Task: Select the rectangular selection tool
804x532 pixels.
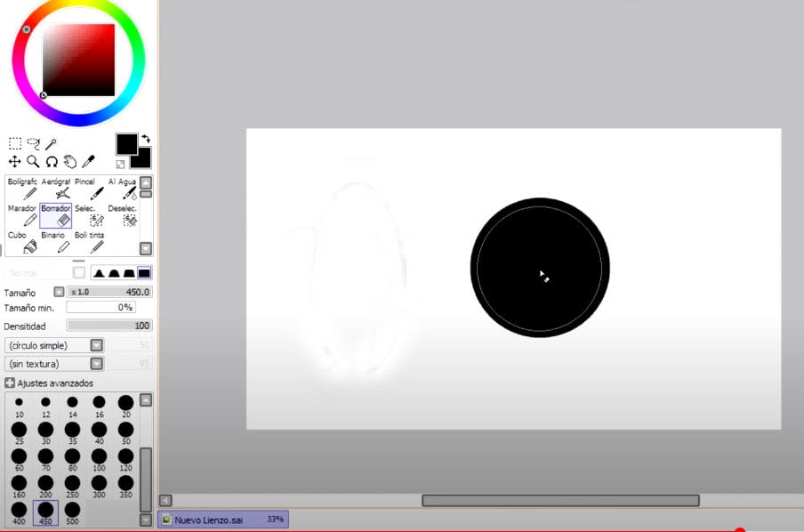Action: [x=15, y=143]
